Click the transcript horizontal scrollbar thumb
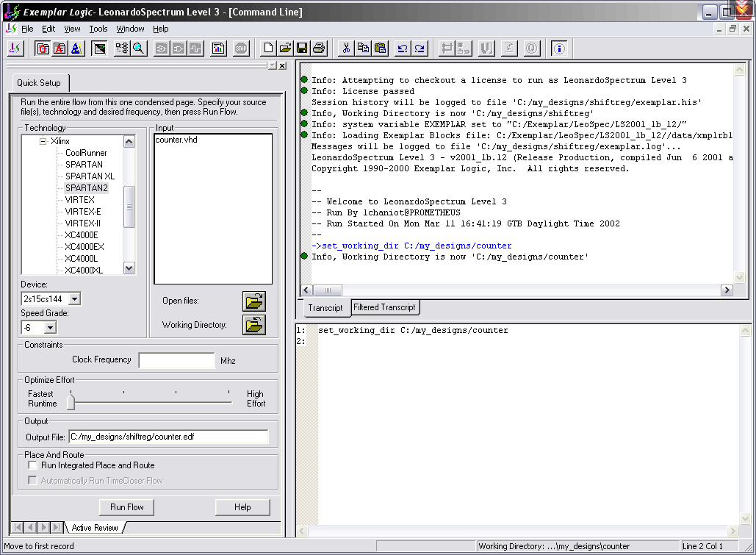756x555 pixels. pos(328,290)
